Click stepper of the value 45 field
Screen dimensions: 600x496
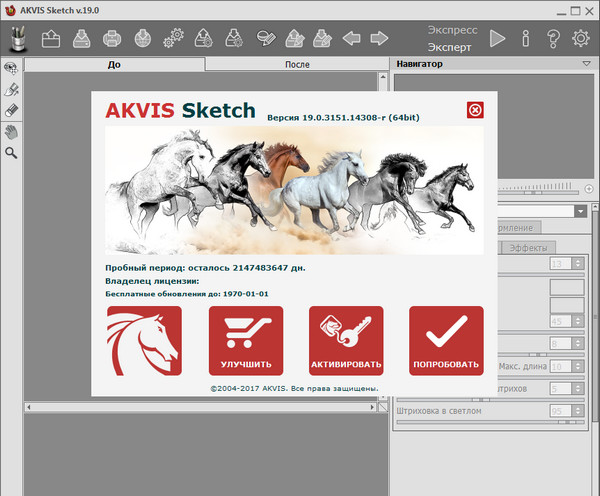(x=578, y=321)
